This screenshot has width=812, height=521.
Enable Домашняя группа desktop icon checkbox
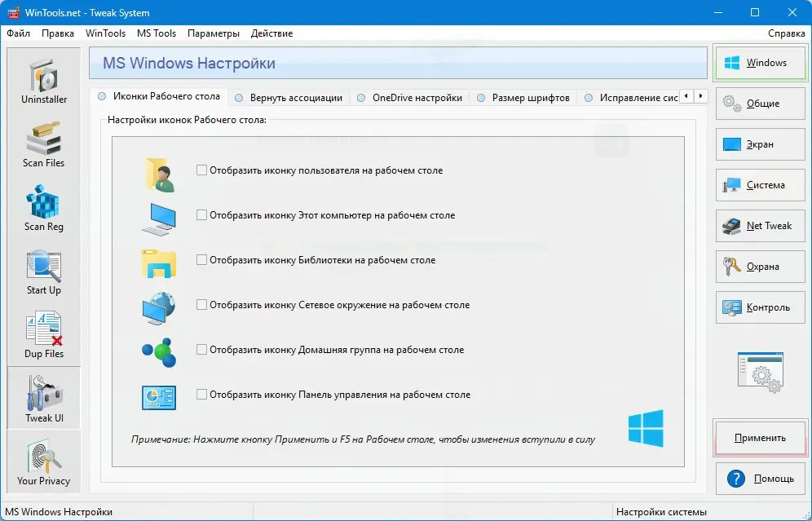click(201, 350)
